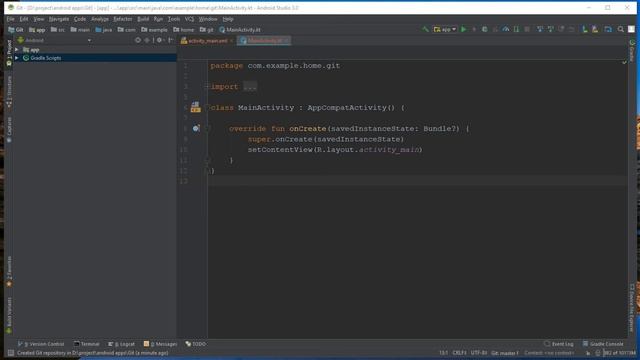The image size is (640, 360).
Task: Click the CRLF line separator widget
Action: click(459, 353)
